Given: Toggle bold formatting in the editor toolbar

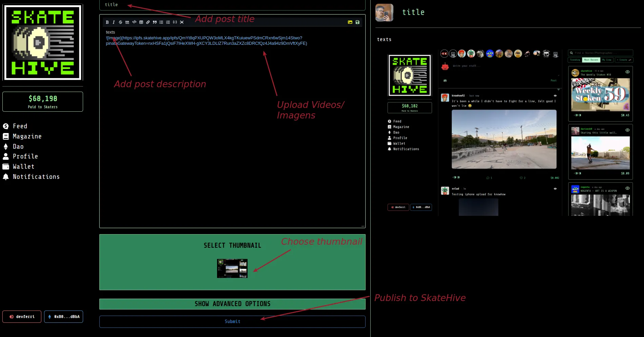Looking at the screenshot, I should [107, 22].
